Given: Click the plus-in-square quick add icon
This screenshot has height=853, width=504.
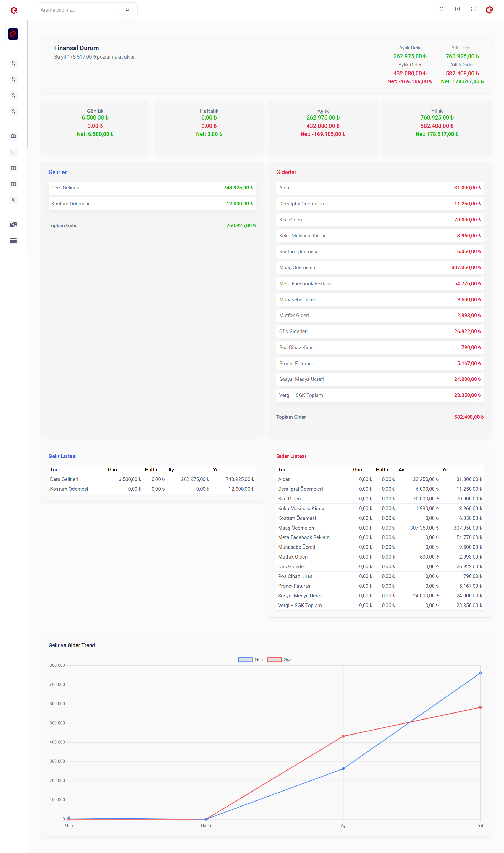Looking at the screenshot, I should click(x=457, y=9).
